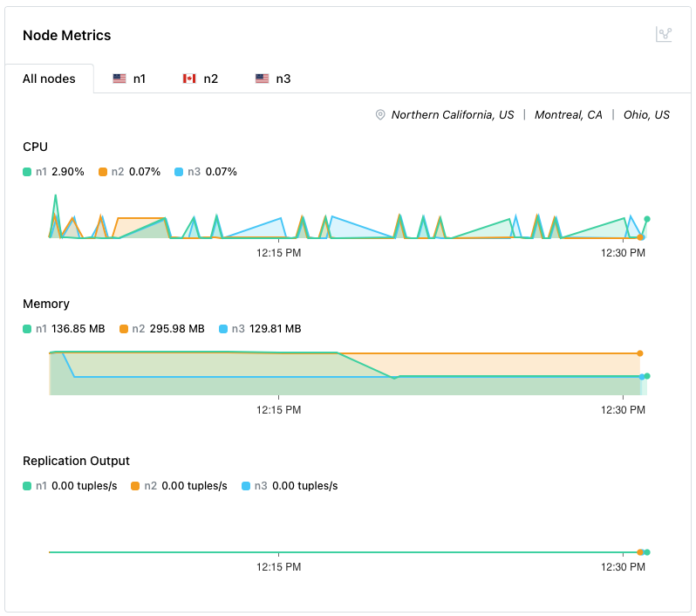Click the Canada flag icon on n2 tab
Image resolution: width=696 pixels, height=616 pixels.
(x=189, y=79)
